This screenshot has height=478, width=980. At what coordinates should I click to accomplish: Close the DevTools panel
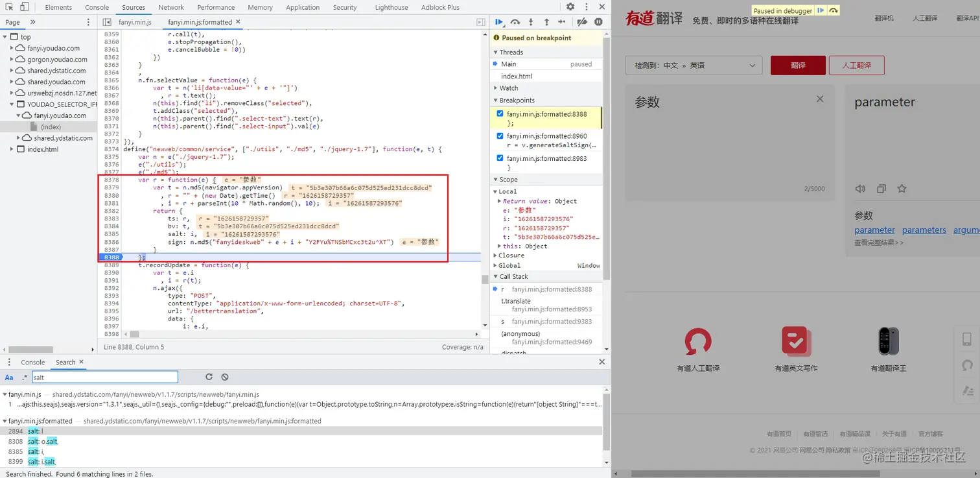(x=601, y=7)
